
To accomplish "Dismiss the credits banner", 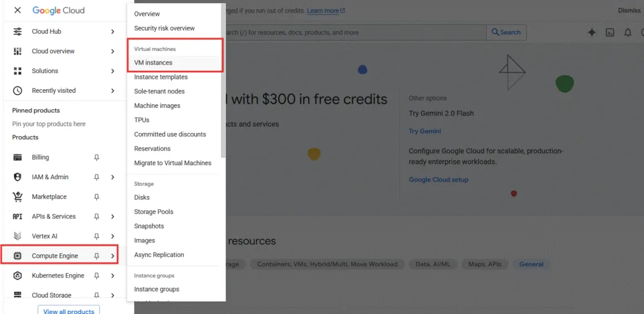I will (x=629, y=11).
